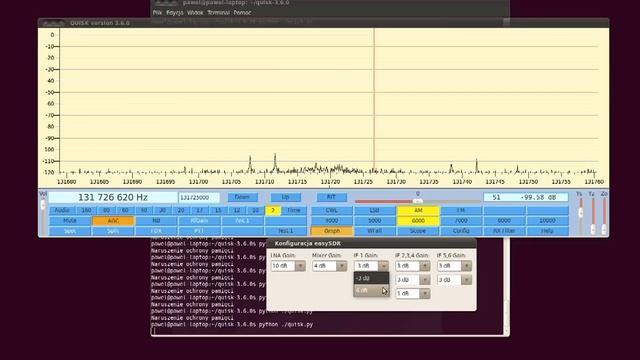Switch to the Scope screen
Screen dimensions: 640x360
tap(418, 231)
